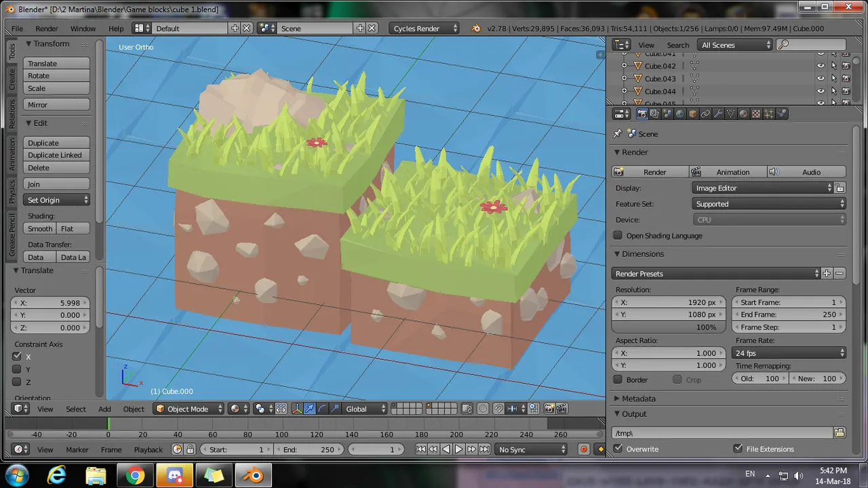This screenshot has width=868, height=488.
Task: Click the snap magnet icon
Action: point(498,409)
